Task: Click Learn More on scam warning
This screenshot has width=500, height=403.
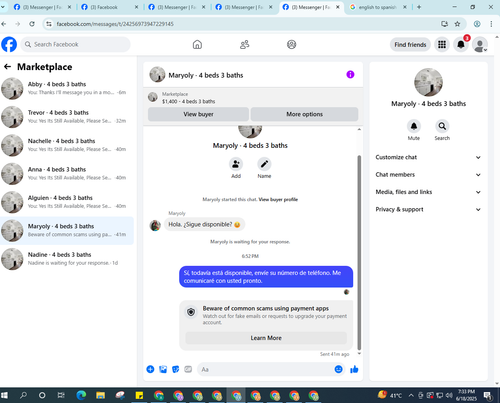Action: [266, 338]
